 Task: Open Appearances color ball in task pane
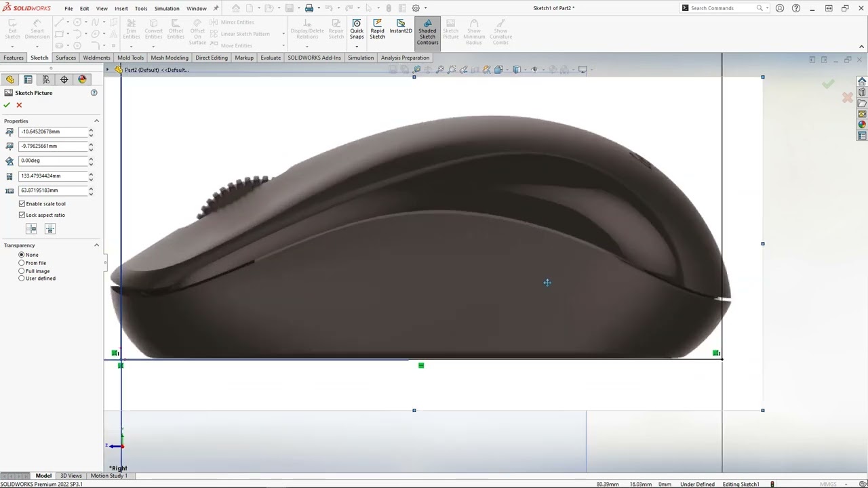pos(862,125)
